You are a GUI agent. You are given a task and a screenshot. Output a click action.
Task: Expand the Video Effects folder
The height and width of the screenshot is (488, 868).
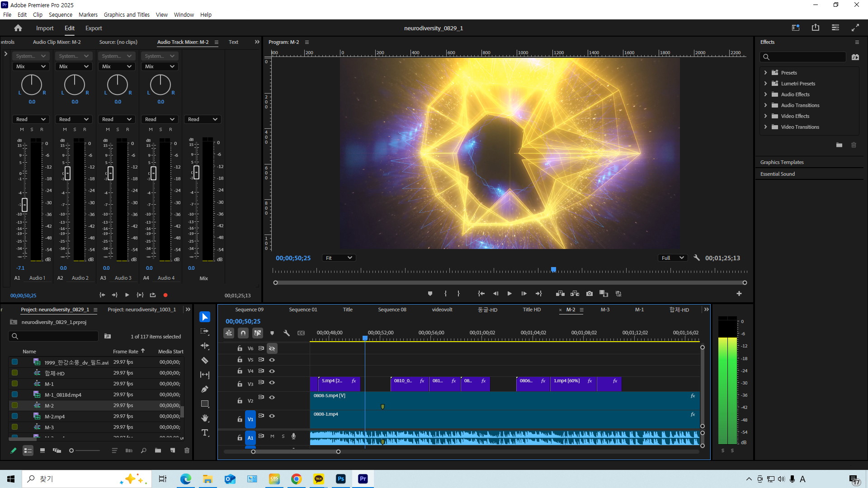[765, 116]
